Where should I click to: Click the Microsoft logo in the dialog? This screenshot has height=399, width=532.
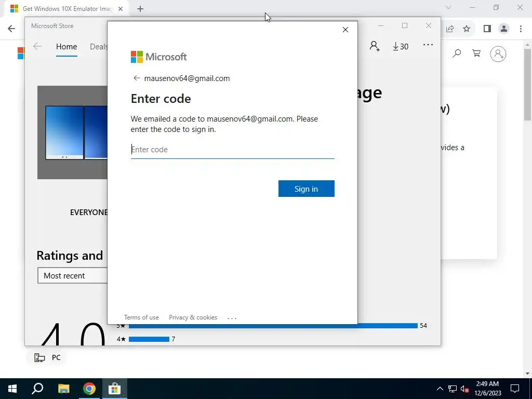pyautogui.click(x=159, y=57)
